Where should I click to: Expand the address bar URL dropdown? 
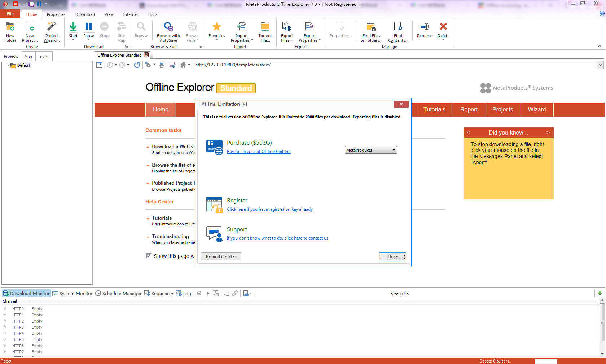click(600, 65)
